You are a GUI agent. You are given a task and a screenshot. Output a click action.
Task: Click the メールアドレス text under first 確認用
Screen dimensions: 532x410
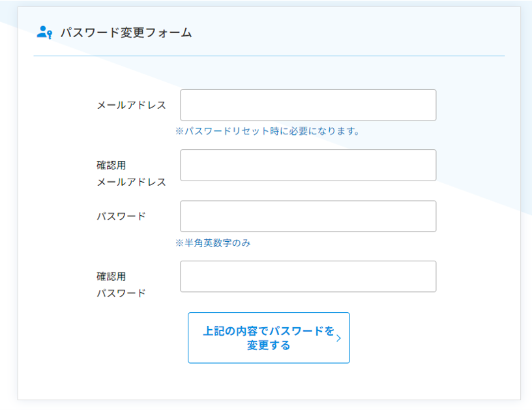[x=131, y=182]
